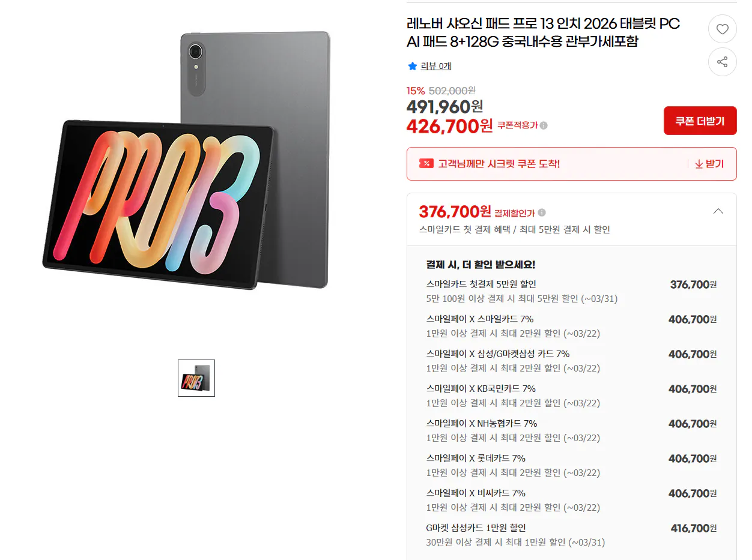752x560 pixels.
Task: Click info icon beside 쿠폰적용가
Action: (x=544, y=125)
